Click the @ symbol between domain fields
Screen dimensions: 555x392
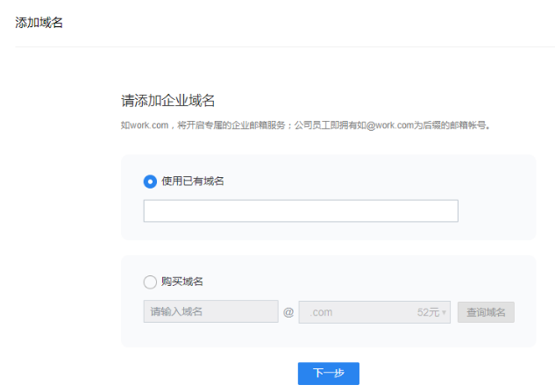click(x=288, y=312)
